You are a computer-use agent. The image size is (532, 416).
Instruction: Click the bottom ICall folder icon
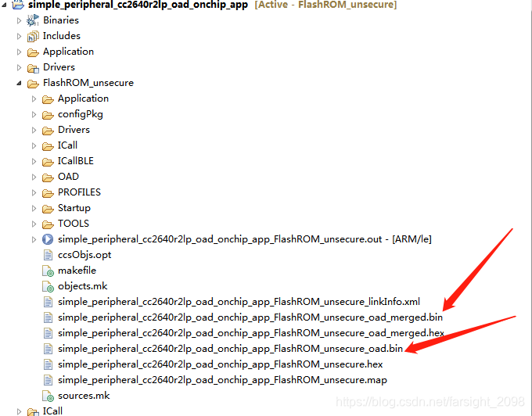coord(33,411)
